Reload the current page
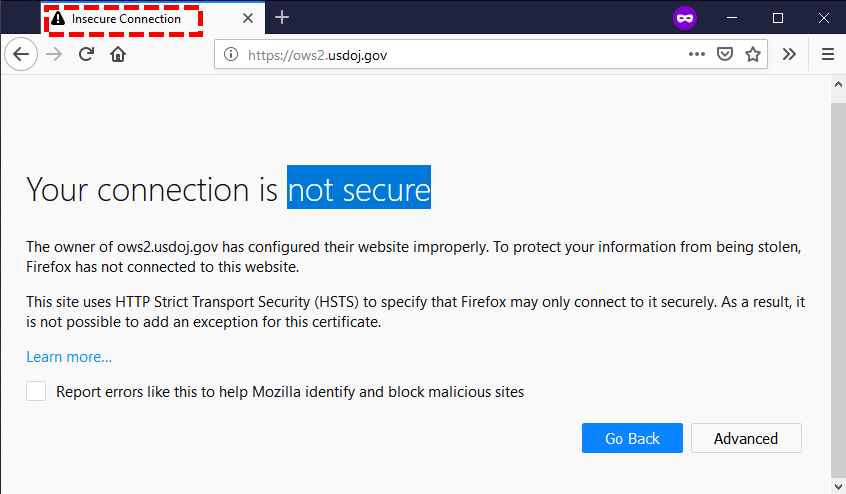Image resolution: width=846 pixels, height=494 pixels. (x=87, y=55)
